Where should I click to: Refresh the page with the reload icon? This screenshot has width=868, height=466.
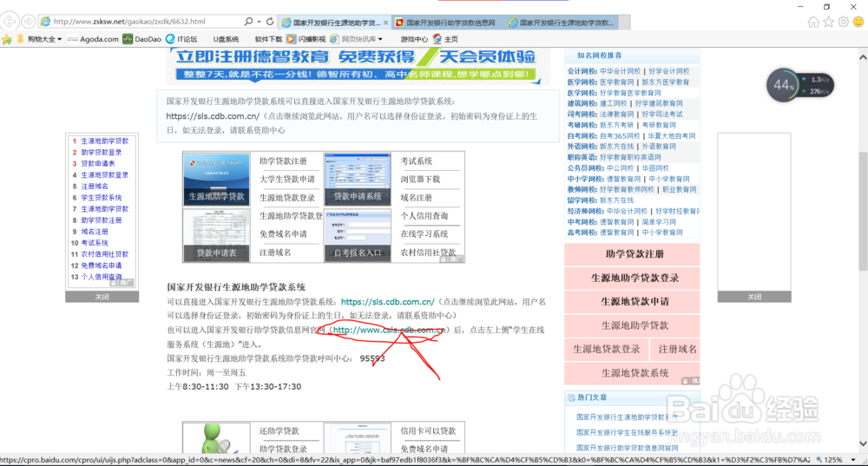pos(270,22)
